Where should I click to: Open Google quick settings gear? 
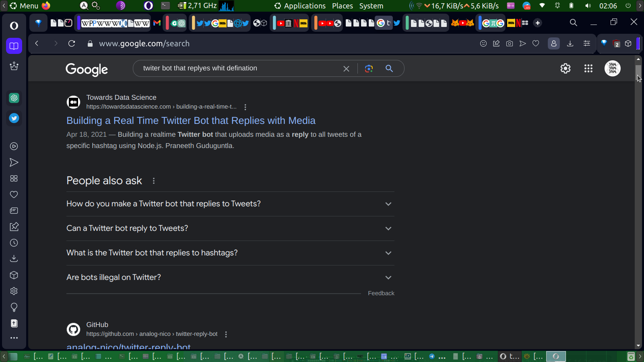pos(566,68)
